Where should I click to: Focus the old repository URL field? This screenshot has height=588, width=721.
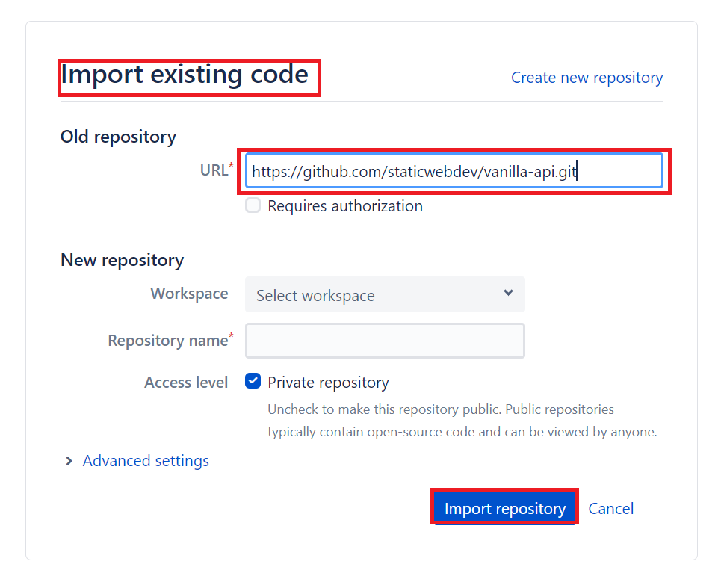pos(454,171)
